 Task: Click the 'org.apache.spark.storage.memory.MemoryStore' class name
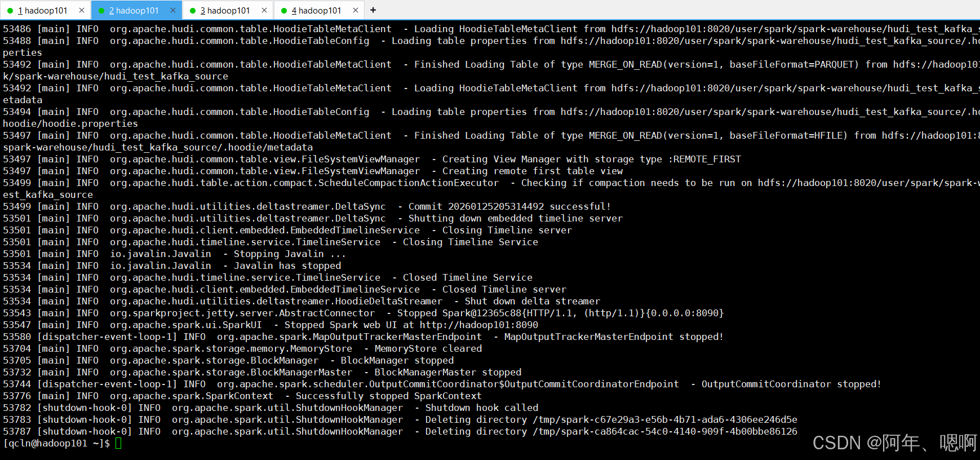(x=231, y=348)
